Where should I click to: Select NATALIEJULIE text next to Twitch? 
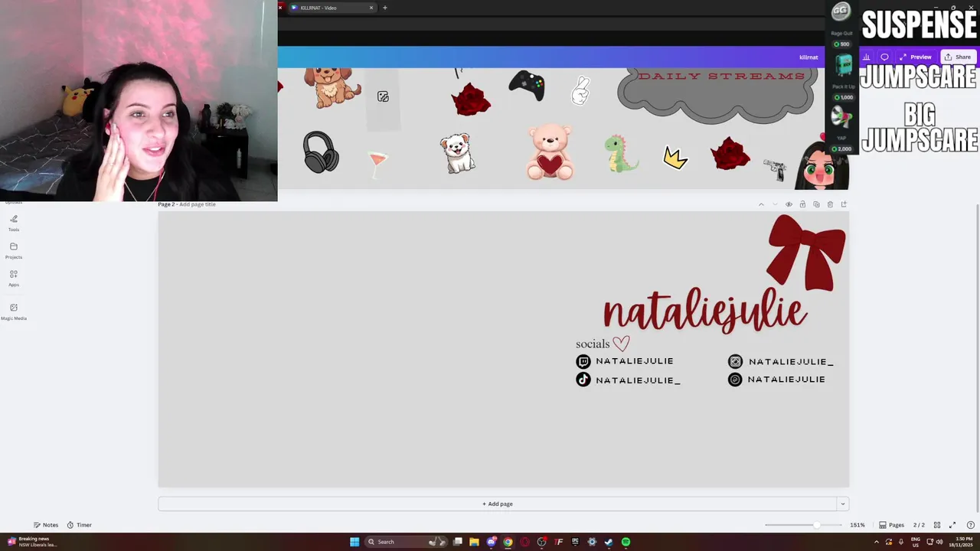pos(635,361)
